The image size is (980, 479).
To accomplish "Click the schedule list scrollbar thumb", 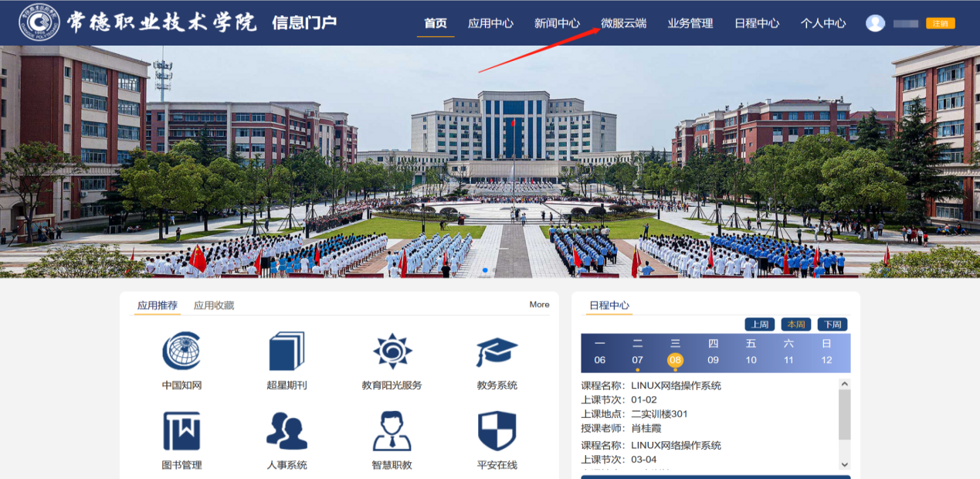I will (844, 414).
